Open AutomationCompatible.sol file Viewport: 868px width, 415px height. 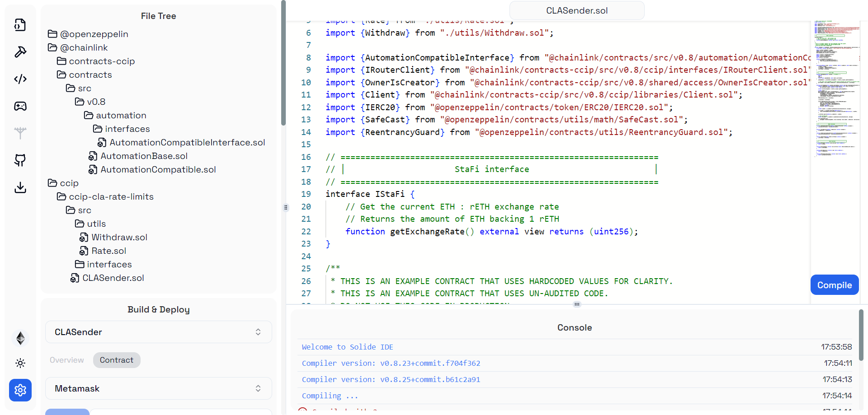point(158,169)
